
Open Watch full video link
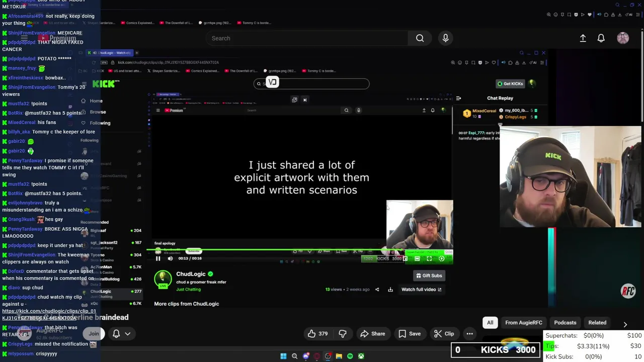421,290
